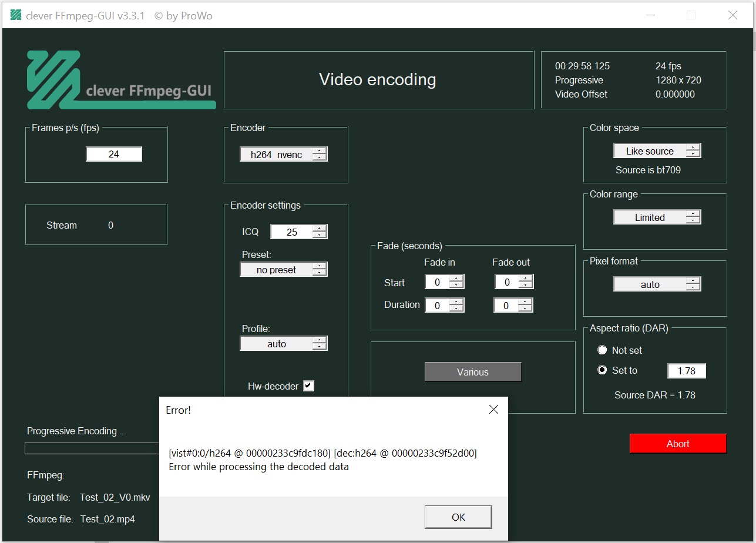Open the Preset no preset selector
The height and width of the screenshot is (543, 756).
tap(284, 270)
